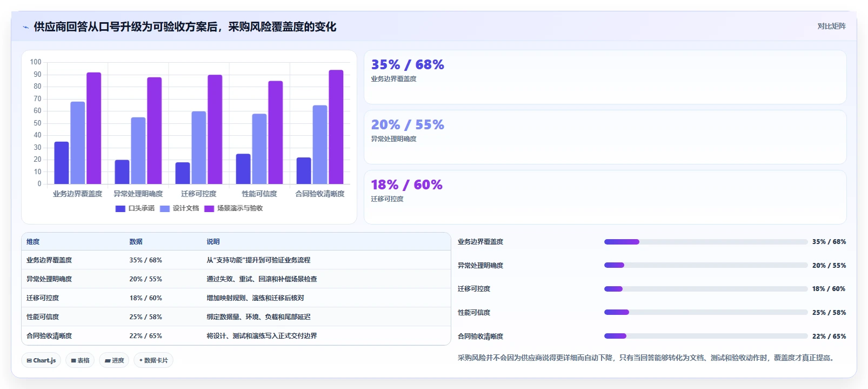Viewport: 868px width, 389px height.
Task: Click the 设计文档 bar for 迁移可控度
Action: (x=199, y=148)
